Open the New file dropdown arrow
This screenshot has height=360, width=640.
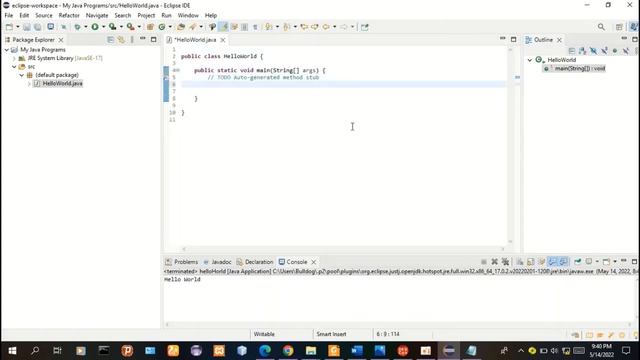pos(18,27)
